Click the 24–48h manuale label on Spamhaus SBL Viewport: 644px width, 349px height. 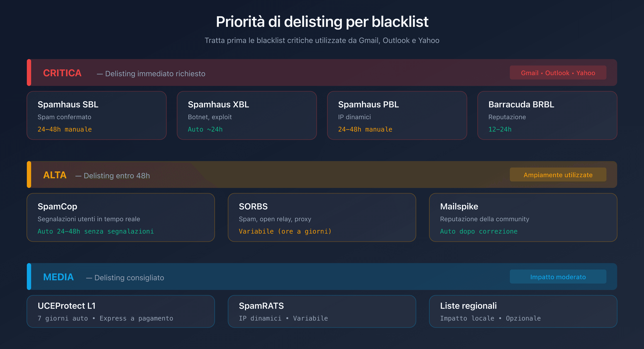coord(65,129)
